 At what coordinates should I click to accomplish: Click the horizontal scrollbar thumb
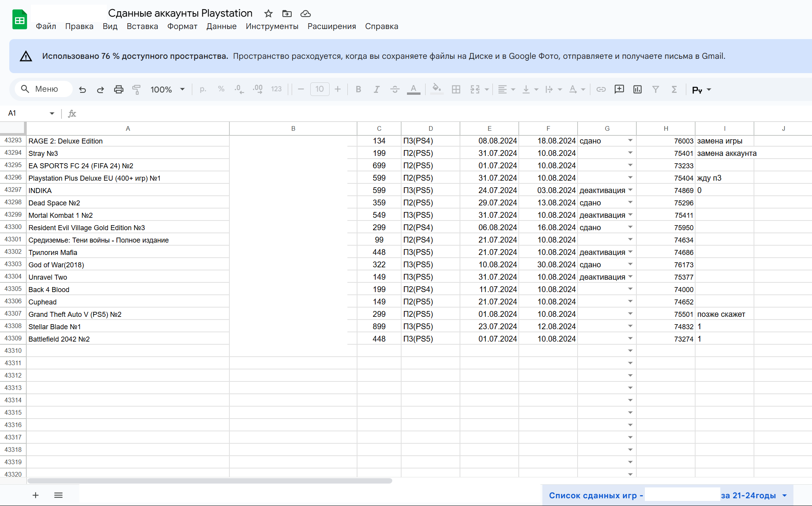point(210,481)
